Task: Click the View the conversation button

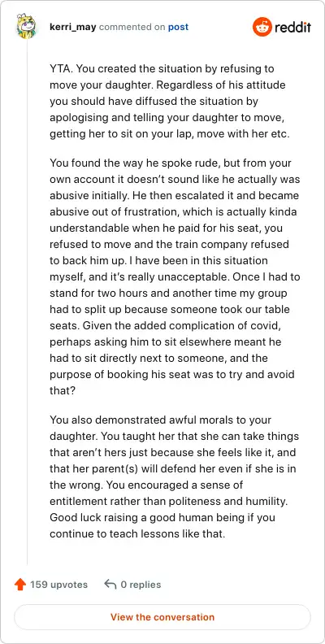Action: [162, 617]
